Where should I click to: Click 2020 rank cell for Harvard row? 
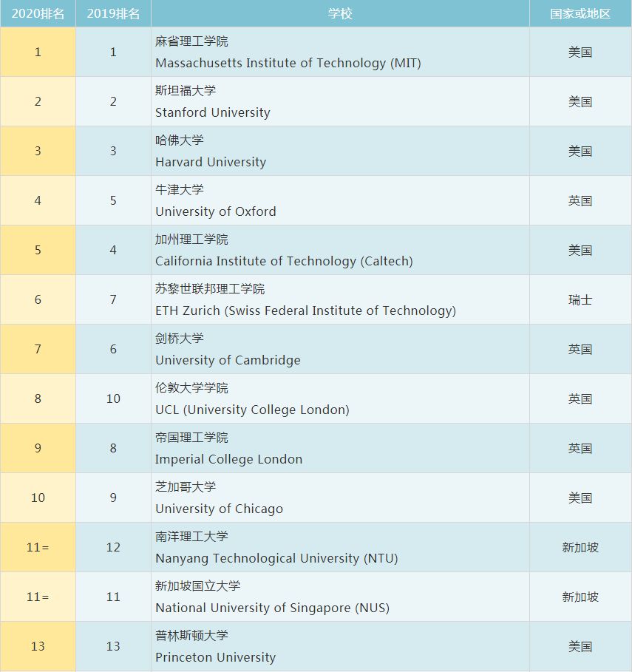pos(38,151)
